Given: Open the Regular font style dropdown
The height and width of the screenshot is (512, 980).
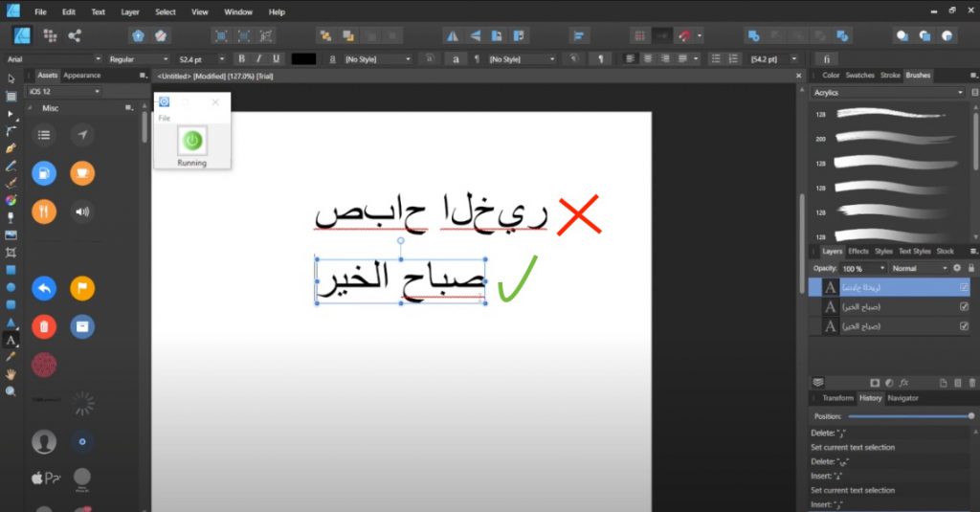Looking at the screenshot, I should [138, 58].
